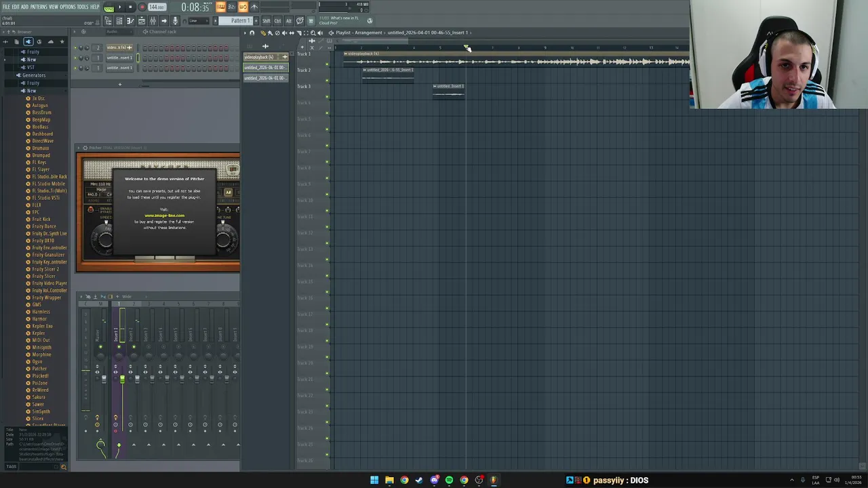Viewport: 868px width, 488px height.
Task: Open the Piano roll view icon
Action: [130, 21]
